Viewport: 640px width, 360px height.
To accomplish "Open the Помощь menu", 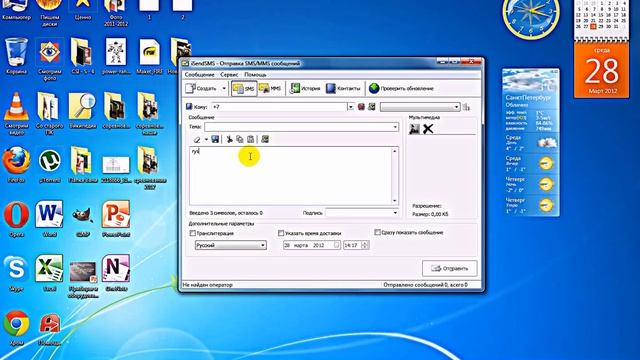I will [x=255, y=75].
